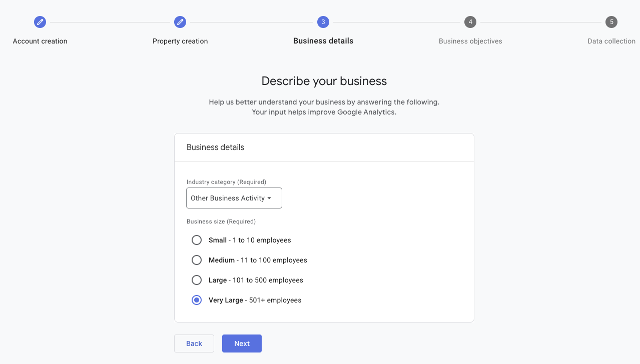Choose Medium - 11 to 100 employees
The width and height of the screenshot is (640, 364).
197,260
